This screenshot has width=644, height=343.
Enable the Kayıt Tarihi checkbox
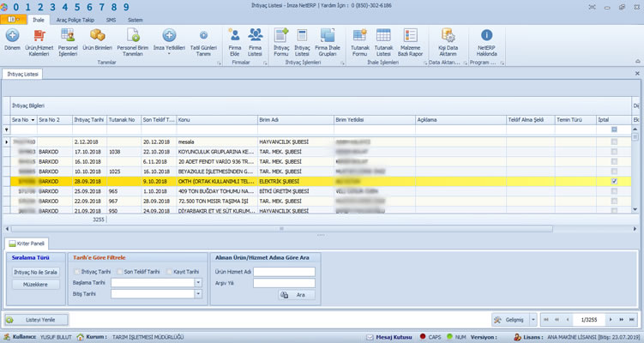click(169, 272)
